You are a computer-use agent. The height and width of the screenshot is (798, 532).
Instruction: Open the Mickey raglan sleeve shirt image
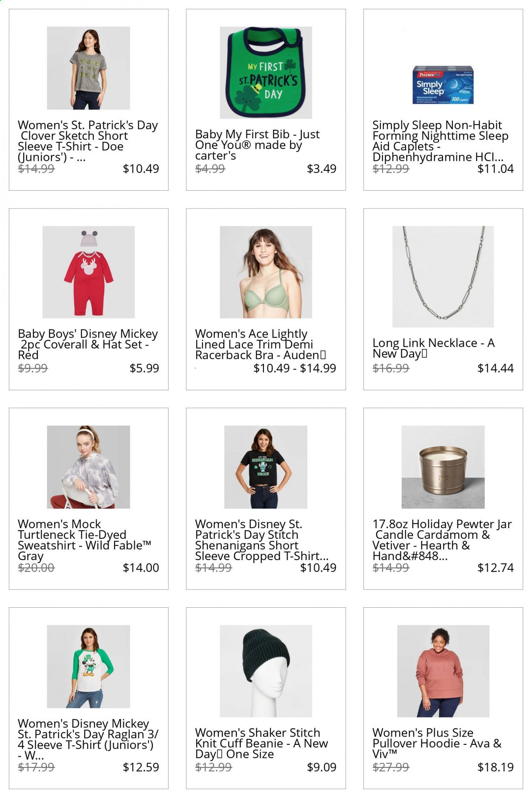click(x=88, y=666)
